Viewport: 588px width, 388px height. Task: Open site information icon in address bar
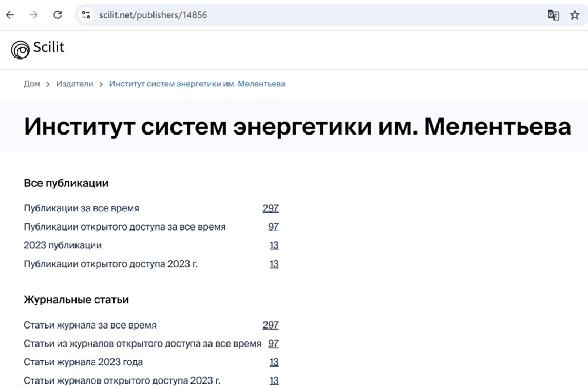tap(86, 15)
